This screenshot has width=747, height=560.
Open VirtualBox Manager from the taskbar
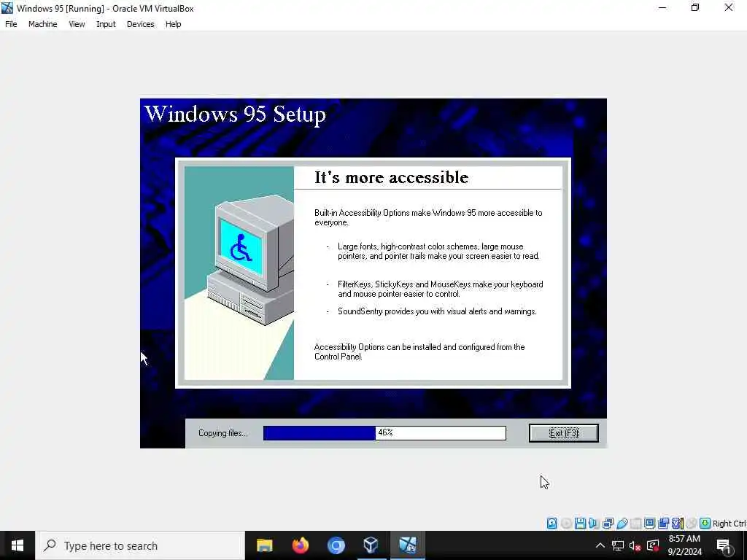pyautogui.click(x=371, y=545)
